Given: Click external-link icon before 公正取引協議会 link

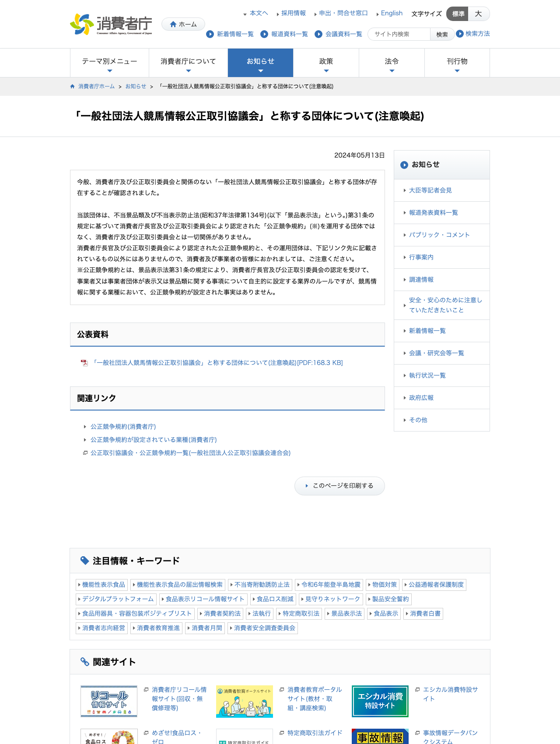Looking at the screenshot, I should (85, 453).
